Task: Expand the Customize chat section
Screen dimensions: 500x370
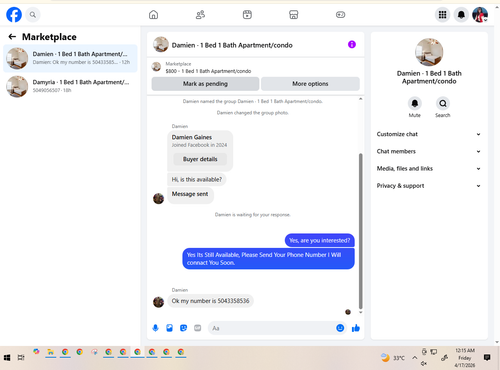Action: point(429,134)
